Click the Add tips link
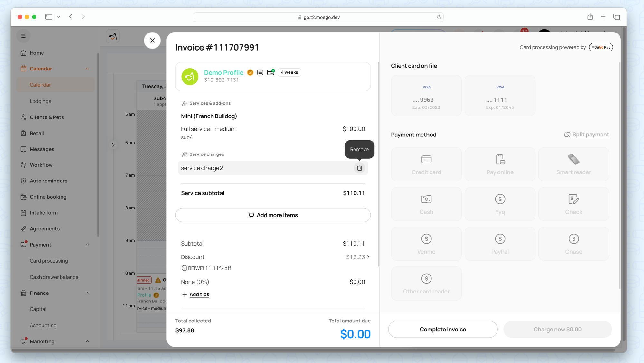644x363 pixels. click(x=199, y=294)
